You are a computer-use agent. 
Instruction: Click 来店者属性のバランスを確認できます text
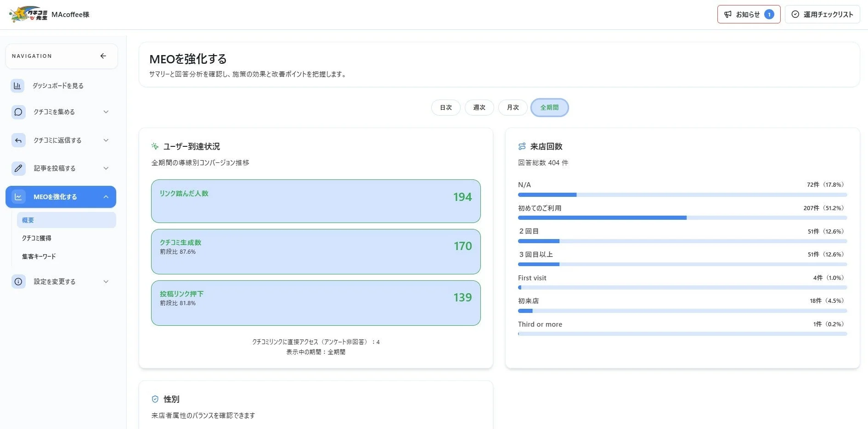pyautogui.click(x=203, y=416)
